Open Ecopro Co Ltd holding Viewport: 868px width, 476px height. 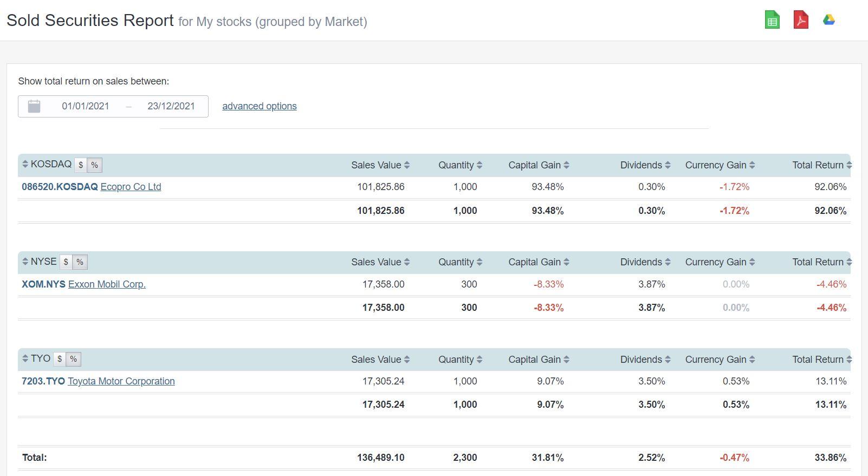pyautogui.click(x=131, y=187)
